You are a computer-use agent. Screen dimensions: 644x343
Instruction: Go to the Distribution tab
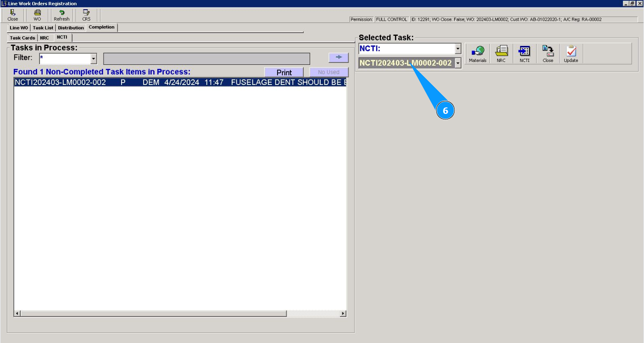pos(71,28)
